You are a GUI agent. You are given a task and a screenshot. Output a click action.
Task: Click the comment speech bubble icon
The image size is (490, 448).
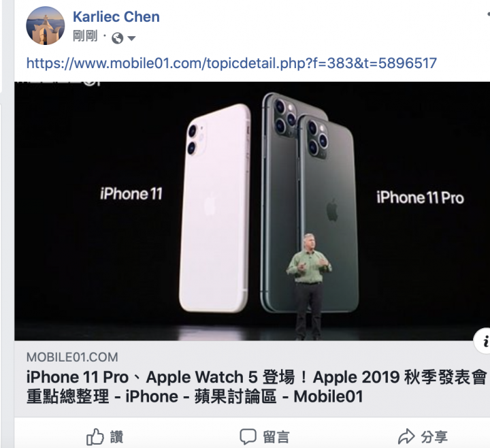248,436
